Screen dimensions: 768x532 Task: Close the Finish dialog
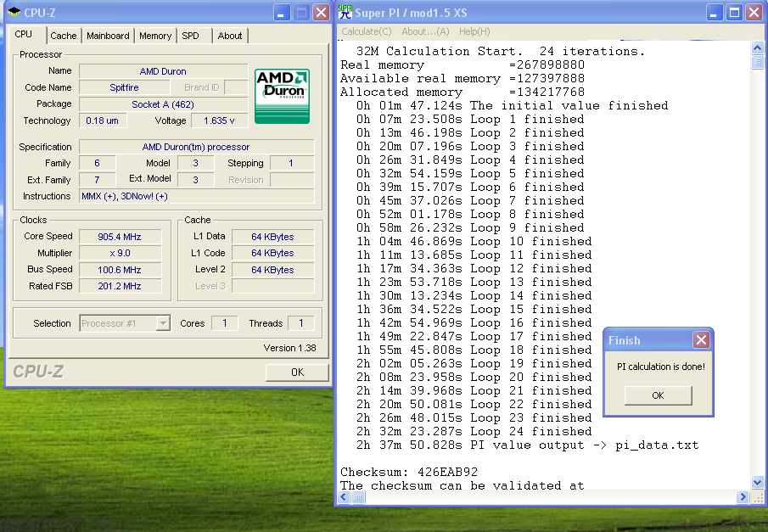pyautogui.click(x=701, y=340)
